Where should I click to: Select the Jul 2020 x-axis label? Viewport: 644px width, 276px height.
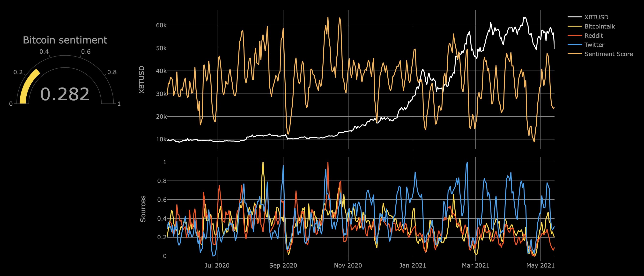click(217, 266)
